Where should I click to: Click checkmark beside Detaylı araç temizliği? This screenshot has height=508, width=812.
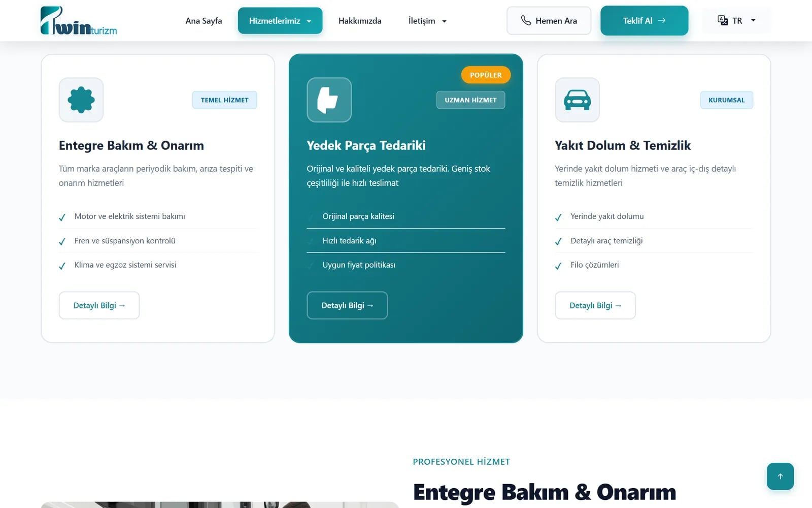tap(558, 242)
